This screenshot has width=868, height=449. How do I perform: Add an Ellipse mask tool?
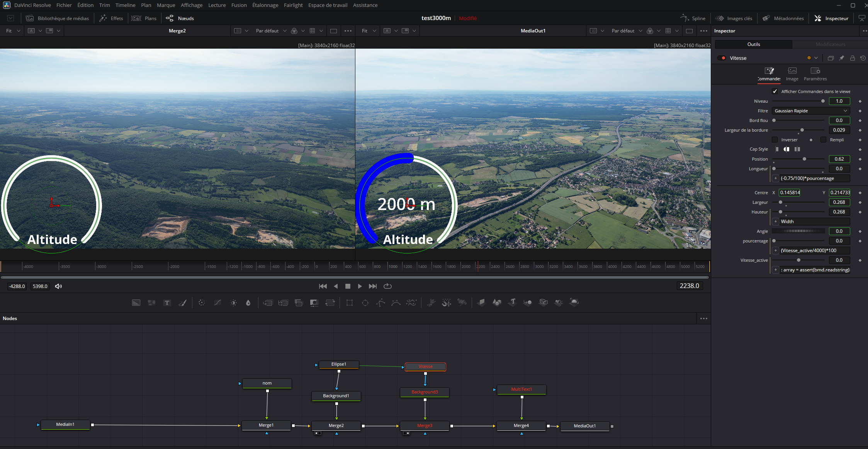coord(365,303)
